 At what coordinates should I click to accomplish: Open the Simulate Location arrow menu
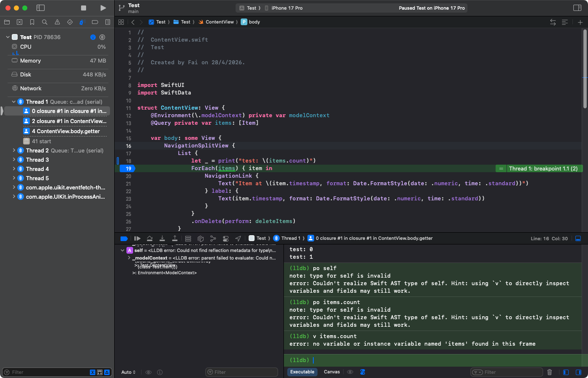pos(238,238)
